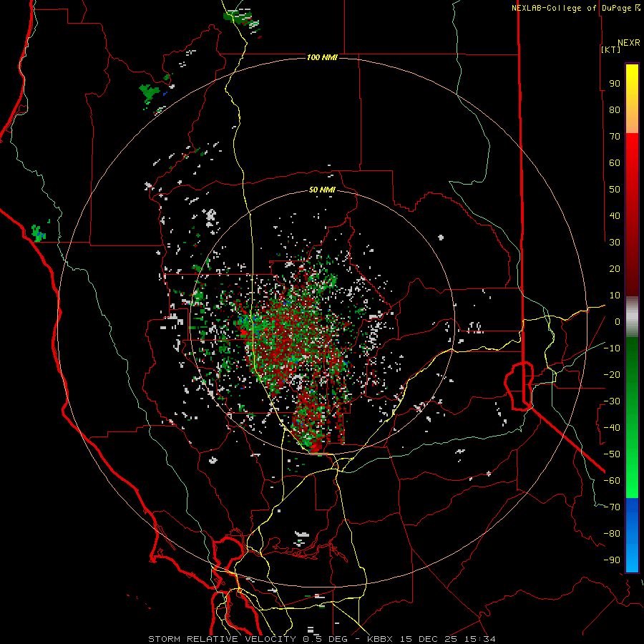Click the 30 value on the velocity scale
Viewport: 644px width, 644px height.
click(615, 243)
